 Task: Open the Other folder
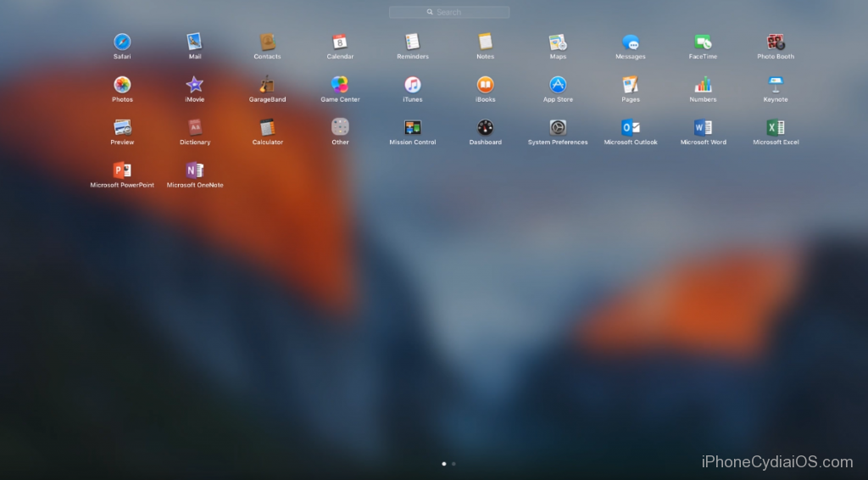[x=340, y=127]
